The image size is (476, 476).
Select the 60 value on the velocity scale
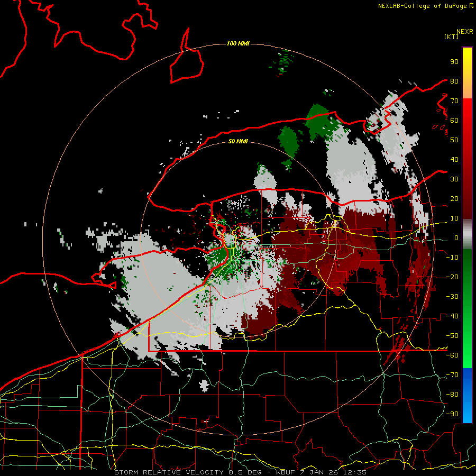(x=454, y=121)
